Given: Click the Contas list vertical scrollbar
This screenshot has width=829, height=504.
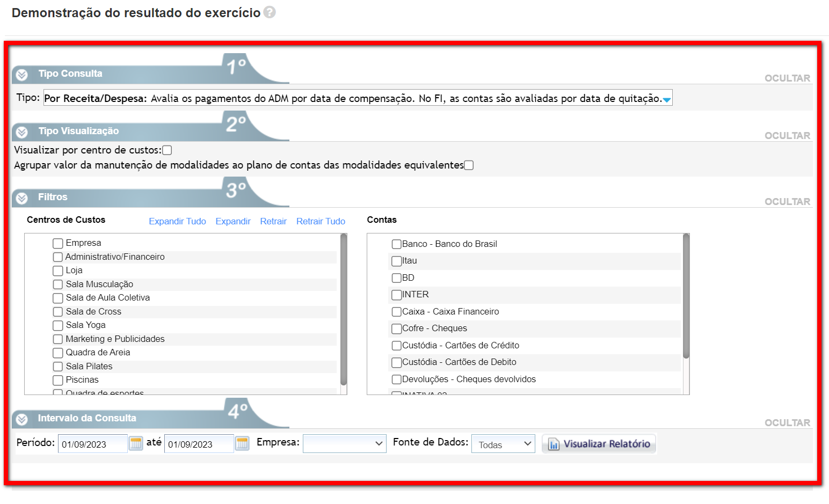Looking at the screenshot, I should click(x=686, y=296).
